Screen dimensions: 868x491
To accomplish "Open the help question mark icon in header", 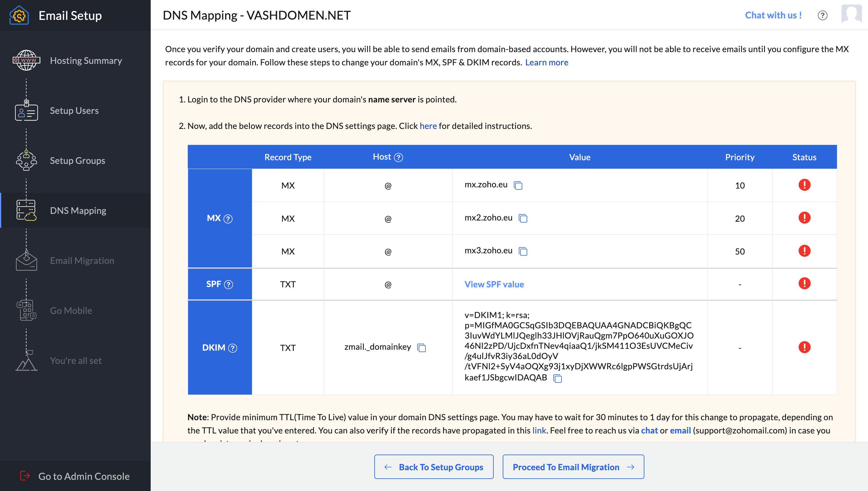I will [822, 15].
